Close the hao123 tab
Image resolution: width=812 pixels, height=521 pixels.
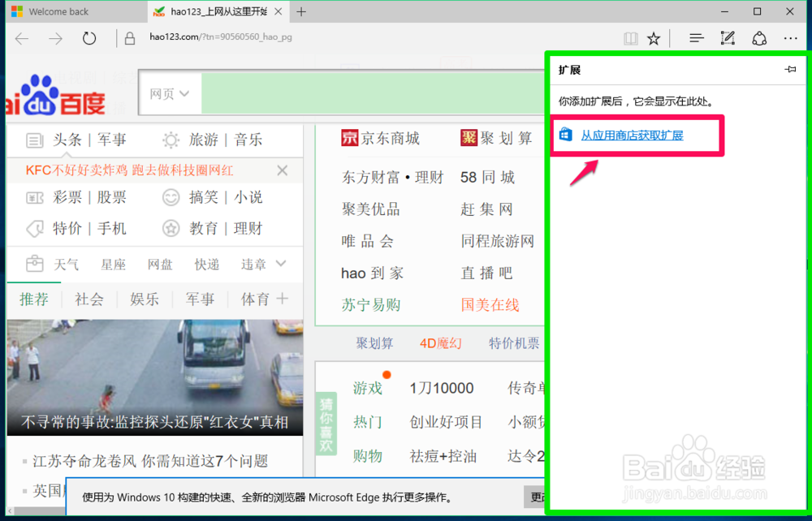click(x=278, y=11)
